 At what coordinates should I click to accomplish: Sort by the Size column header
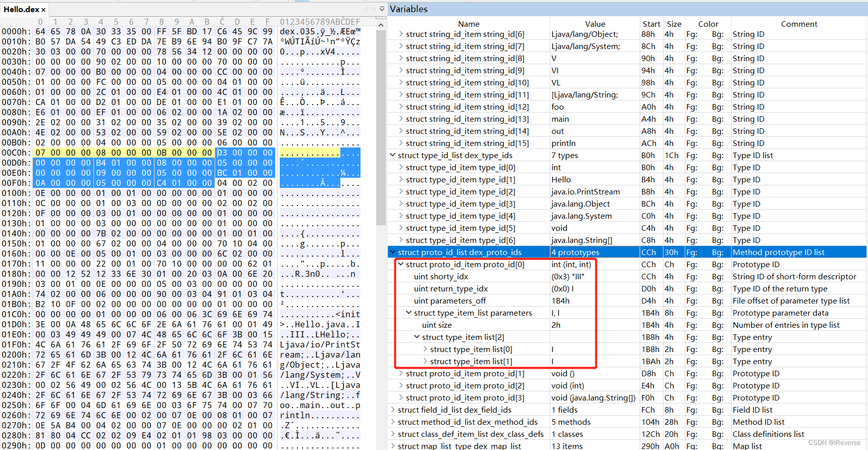click(x=674, y=24)
